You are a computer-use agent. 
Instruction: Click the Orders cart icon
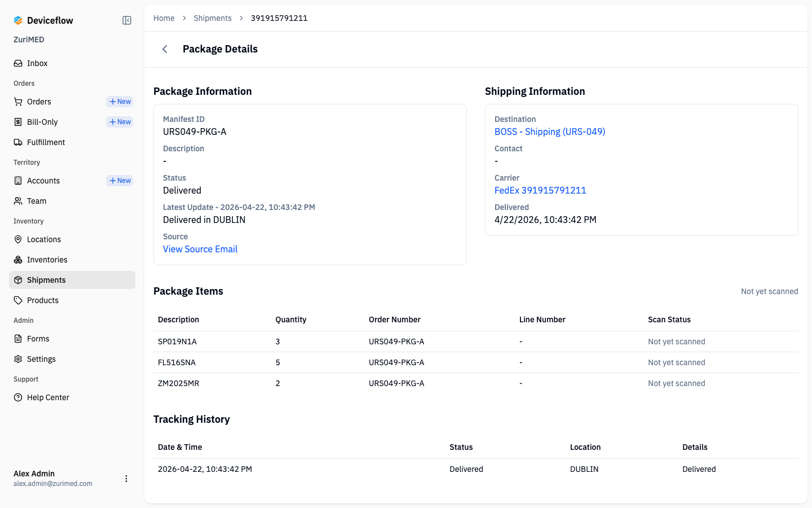tap(18, 102)
